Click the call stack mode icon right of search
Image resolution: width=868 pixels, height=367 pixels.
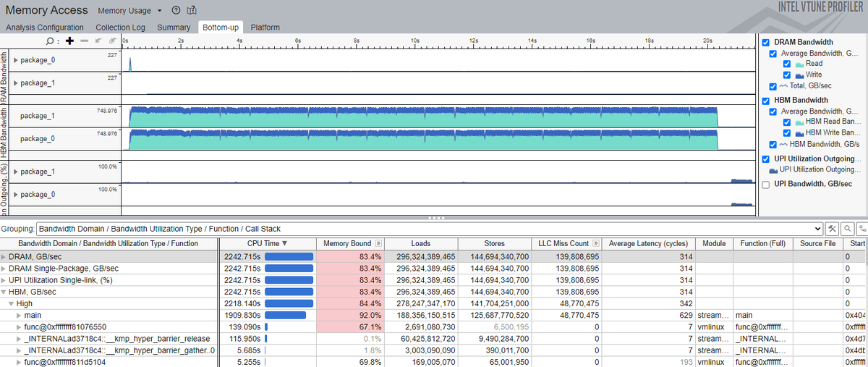861,228
